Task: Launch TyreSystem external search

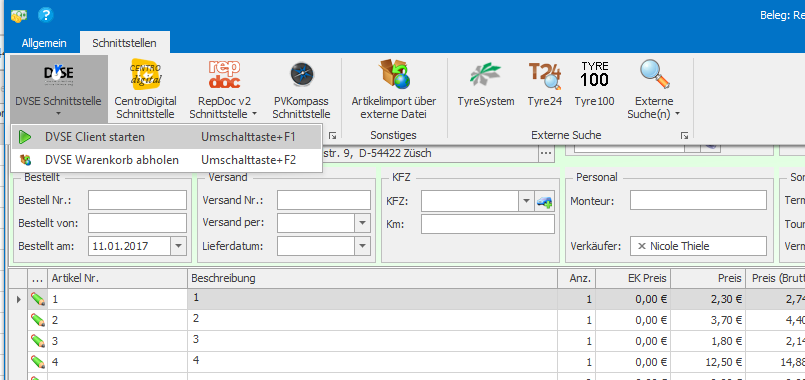Action: click(x=486, y=83)
